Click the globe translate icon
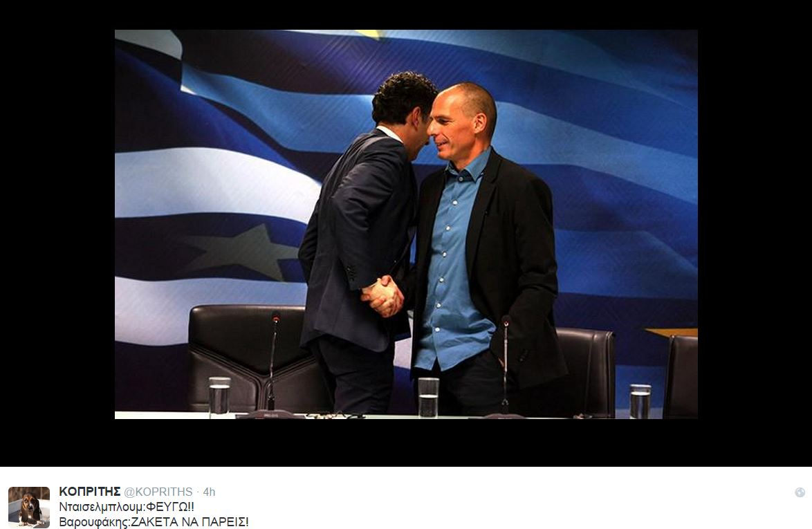 800,492
